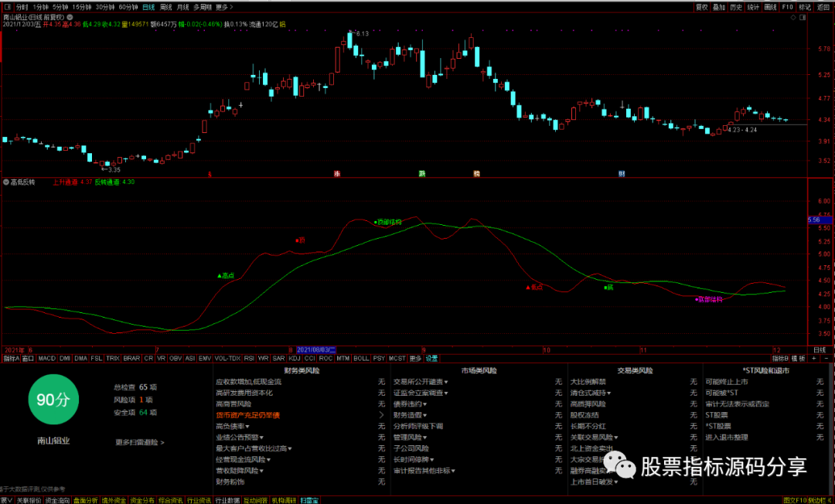The width and height of the screenshot is (835, 504).
Task: Click the 标记 mark button
Action: click(x=805, y=7)
